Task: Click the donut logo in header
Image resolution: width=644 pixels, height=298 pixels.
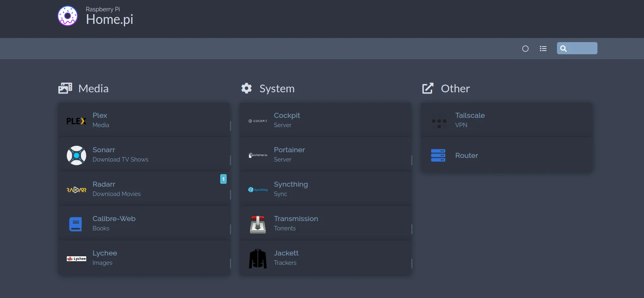Action: (x=68, y=16)
